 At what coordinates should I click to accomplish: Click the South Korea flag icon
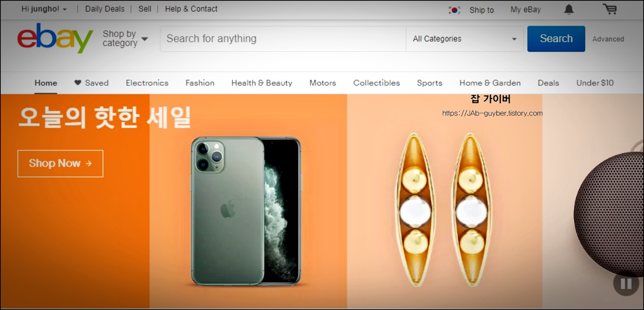(454, 10)
